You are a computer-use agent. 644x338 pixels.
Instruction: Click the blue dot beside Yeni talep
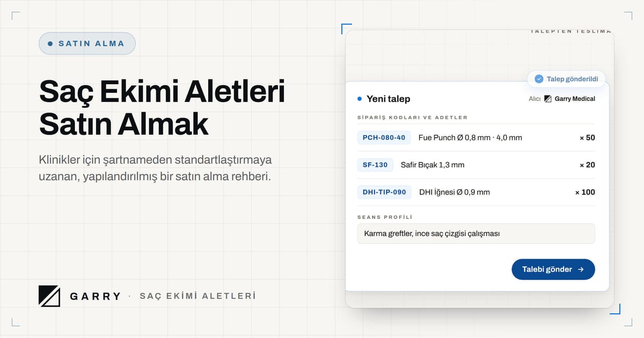(360, 99)
